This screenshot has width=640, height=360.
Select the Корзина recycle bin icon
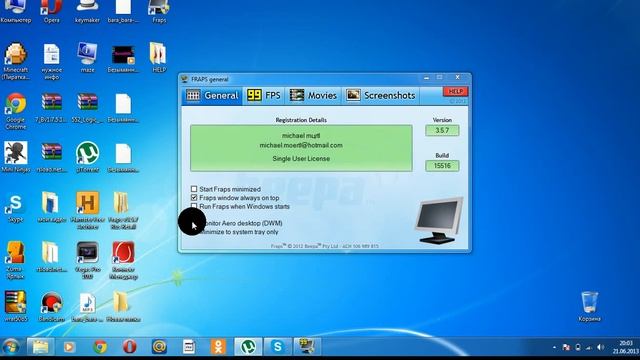tap(590, 306)
